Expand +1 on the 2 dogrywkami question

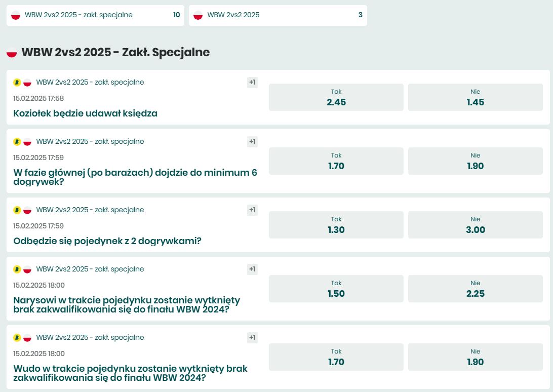coord(252,210)
